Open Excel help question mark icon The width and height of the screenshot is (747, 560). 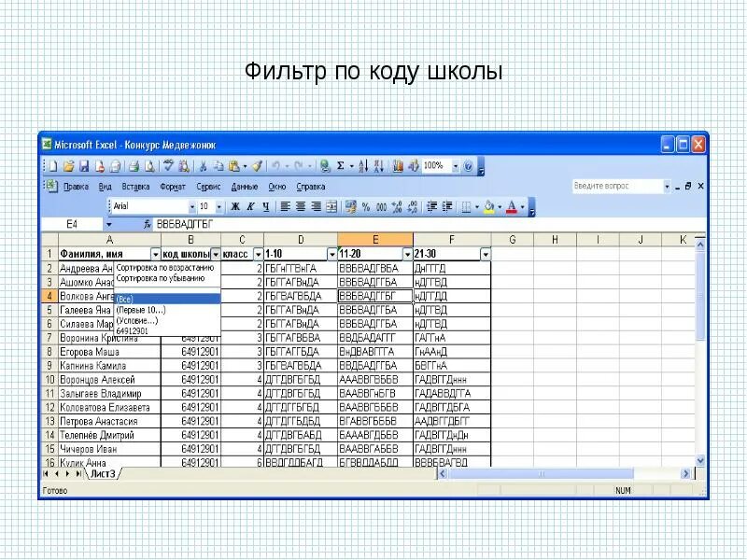(x=469, y=166)
